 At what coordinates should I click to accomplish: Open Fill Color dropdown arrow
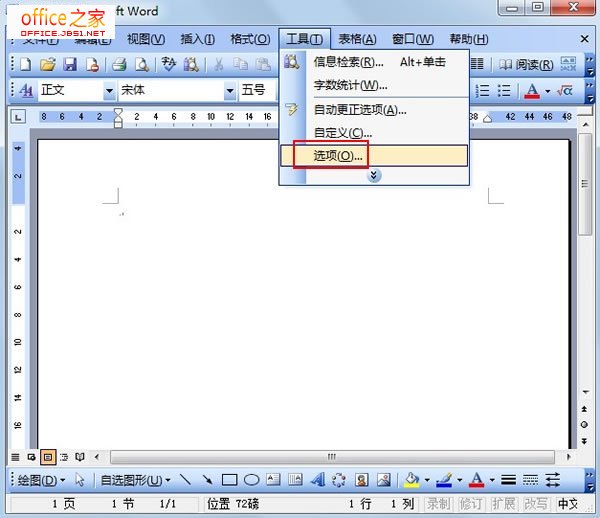pyautogui.click(x=427, y=480)
